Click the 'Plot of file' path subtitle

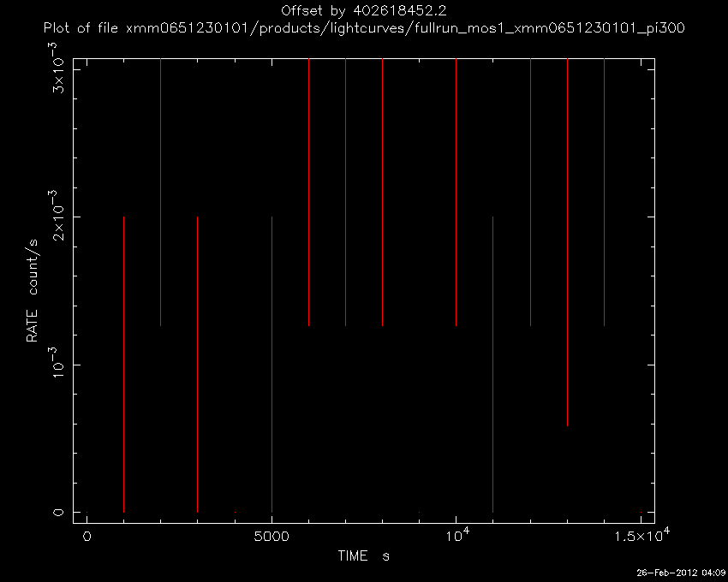(x=364, y=28)
